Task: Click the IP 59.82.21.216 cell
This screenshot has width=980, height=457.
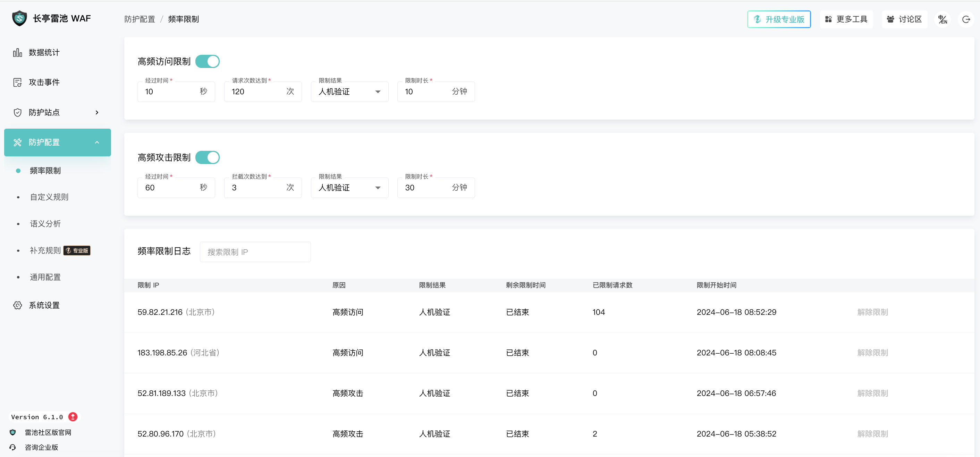Action: coord(176,312)
